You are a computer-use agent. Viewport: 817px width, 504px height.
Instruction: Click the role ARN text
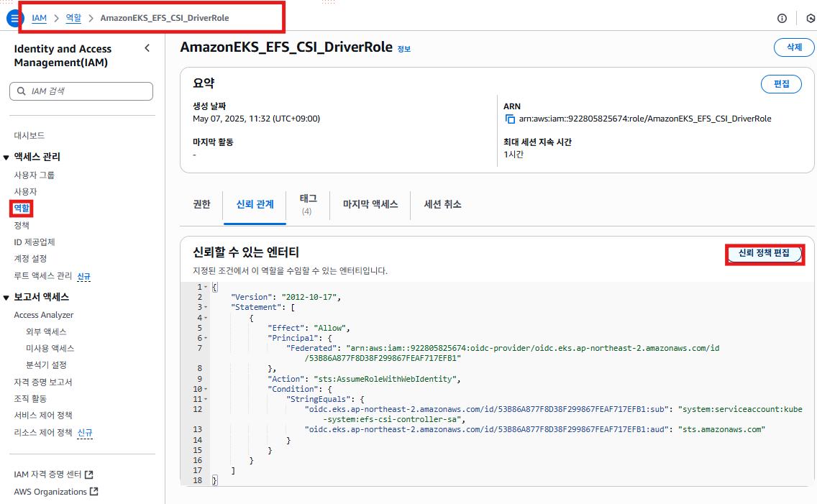point(645,119)
